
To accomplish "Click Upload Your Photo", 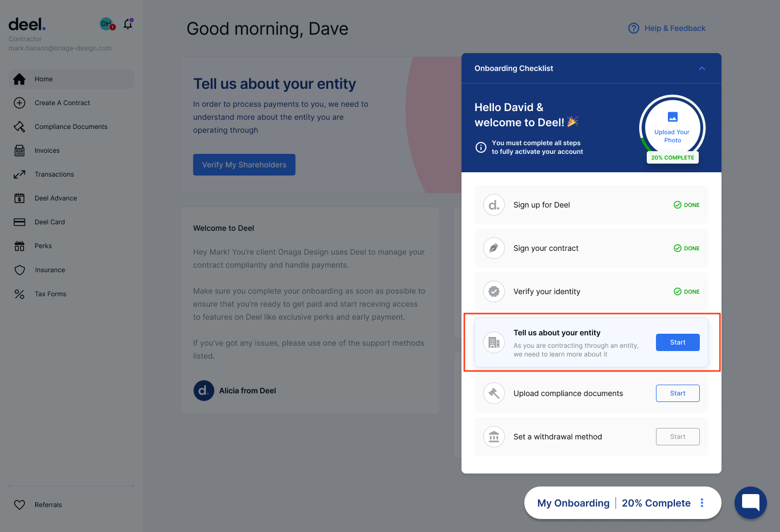I will pos(672,127).
